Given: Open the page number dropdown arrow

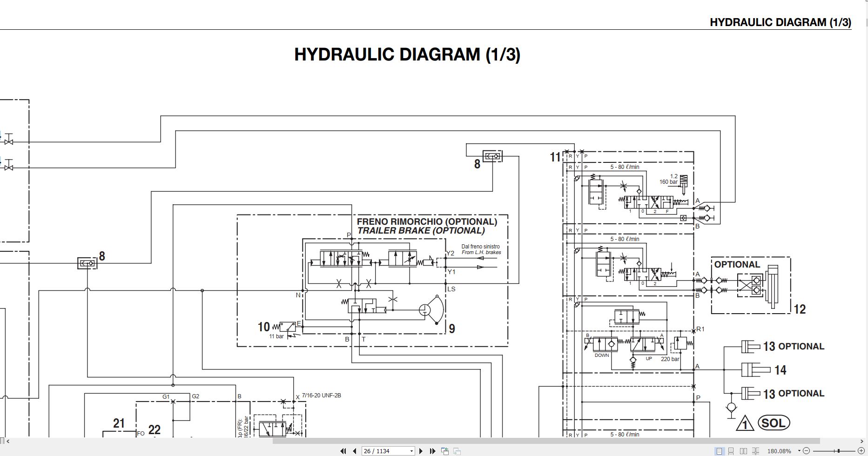Looking at the screenshot, I should point(411,451).
